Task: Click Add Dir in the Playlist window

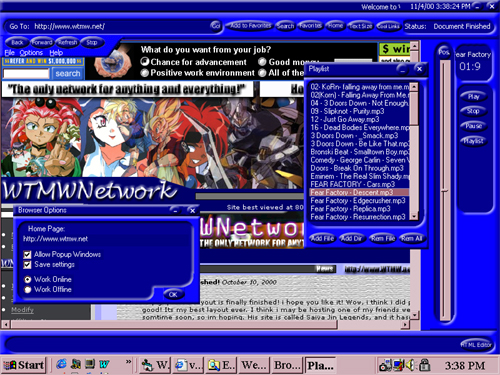Action: (352, 238)
